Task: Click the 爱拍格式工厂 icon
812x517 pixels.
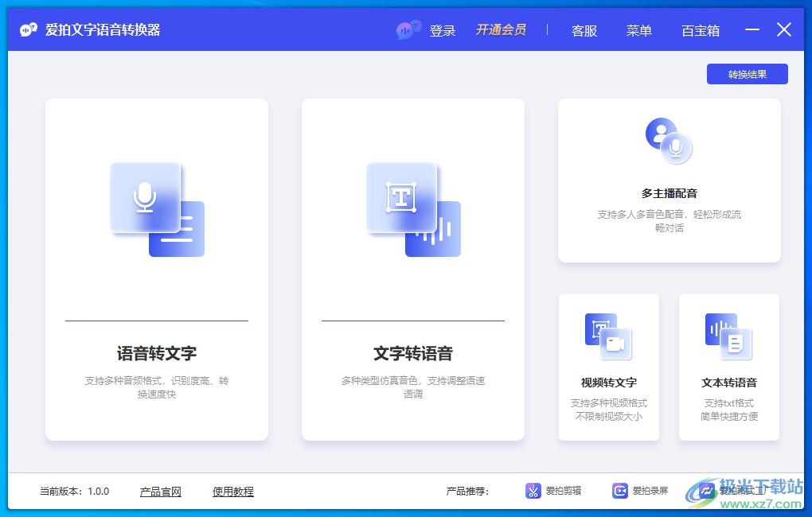Action: tap(707, 491)
